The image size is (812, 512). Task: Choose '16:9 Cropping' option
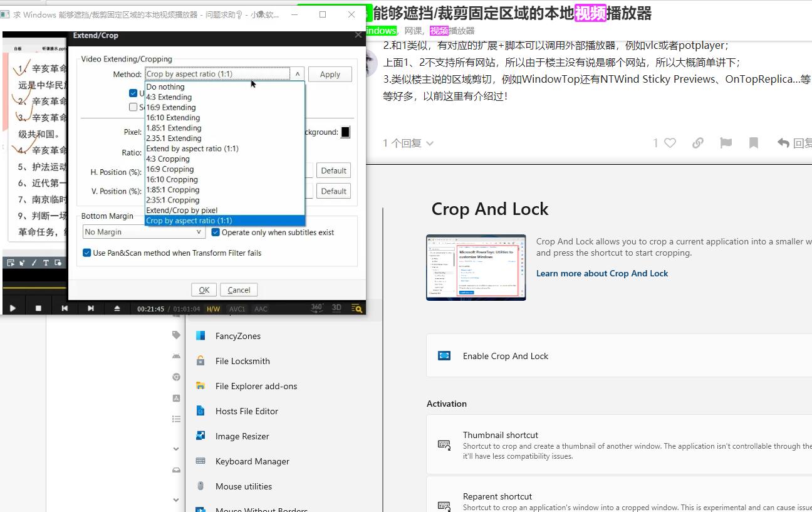click(x=225, y=169)
